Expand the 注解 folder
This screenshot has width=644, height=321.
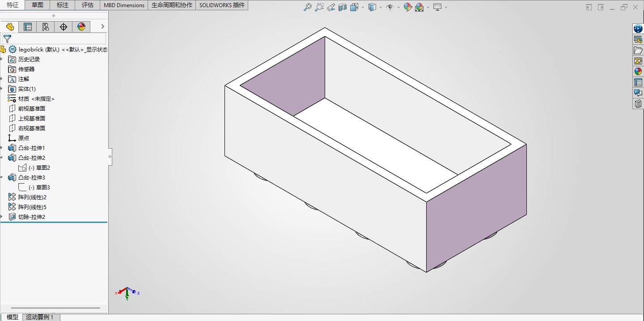(2, 79)
